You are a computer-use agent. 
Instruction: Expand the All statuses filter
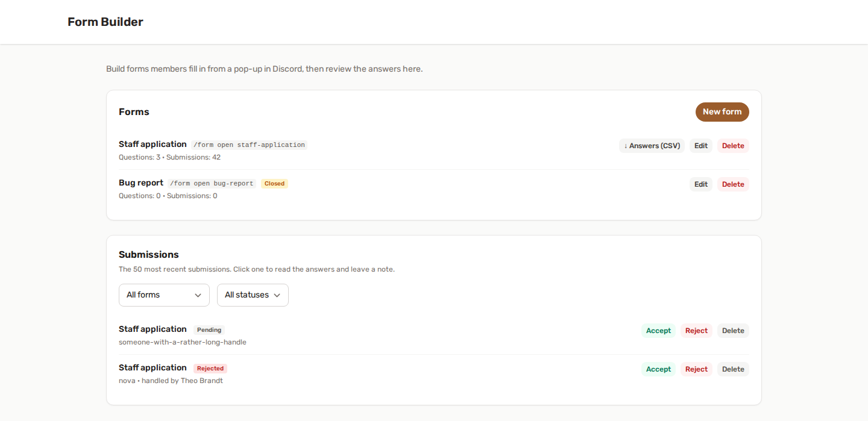pyautogui.click(x=253, y=295)
